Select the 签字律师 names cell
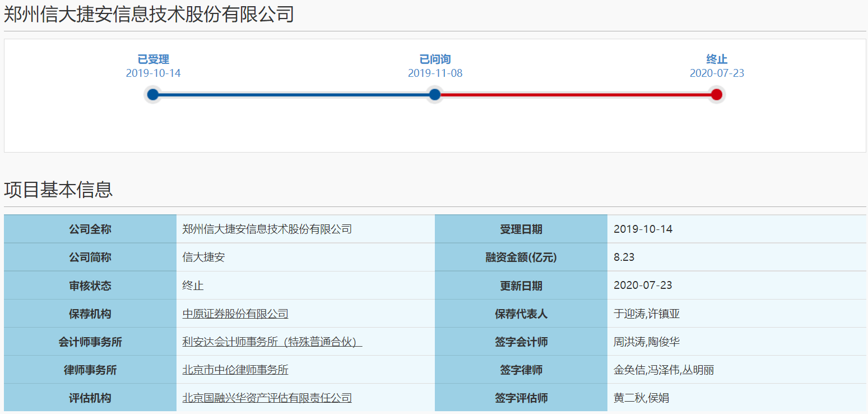This screenshot has height=414, width=868. [x=661, y=370]
